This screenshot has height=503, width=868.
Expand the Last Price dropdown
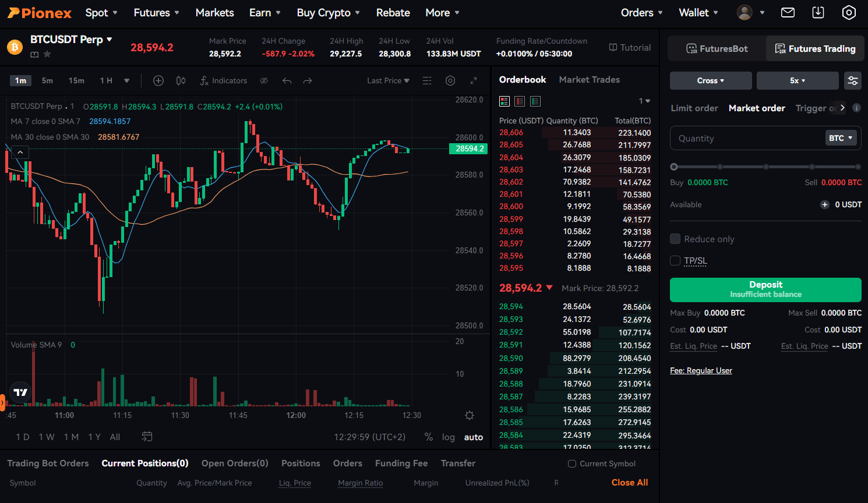point(388,81)
